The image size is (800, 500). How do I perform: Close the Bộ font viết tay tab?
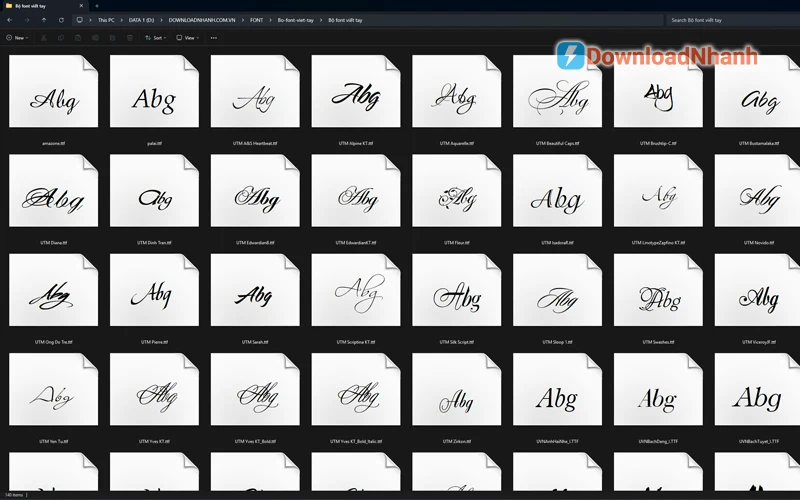pyautogui.click(x=81, y=6)
